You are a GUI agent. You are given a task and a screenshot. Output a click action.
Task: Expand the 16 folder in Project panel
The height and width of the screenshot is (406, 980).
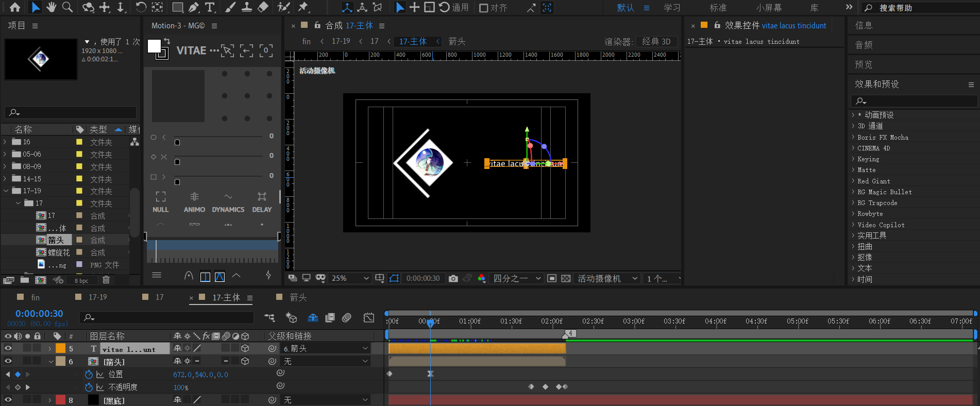pos(5,142)
